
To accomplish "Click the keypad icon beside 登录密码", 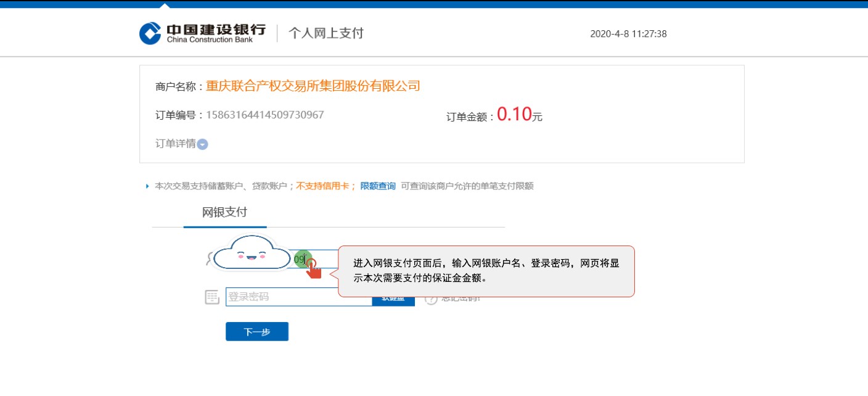I will pos(212,297).
